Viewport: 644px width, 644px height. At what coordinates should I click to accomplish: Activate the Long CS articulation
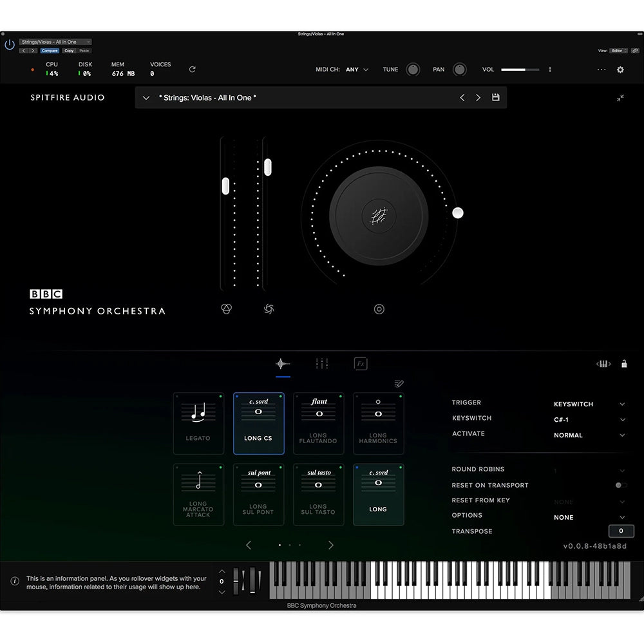[258, 423]
